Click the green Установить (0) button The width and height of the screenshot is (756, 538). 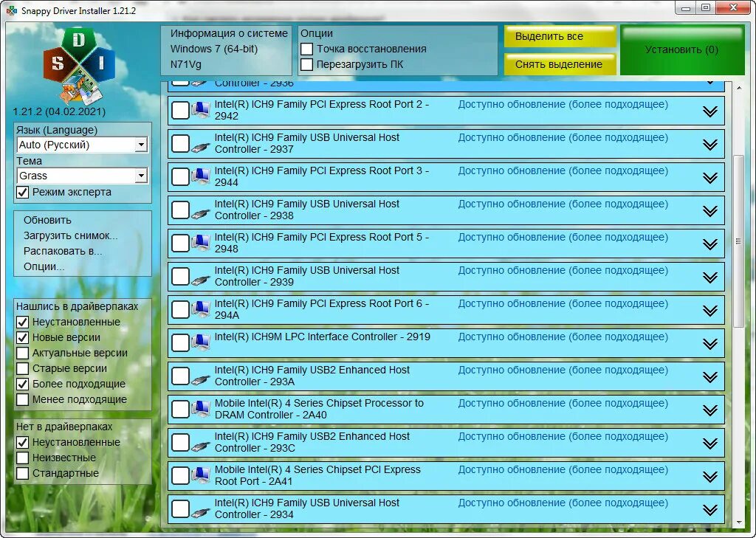(x=681, y=50)
